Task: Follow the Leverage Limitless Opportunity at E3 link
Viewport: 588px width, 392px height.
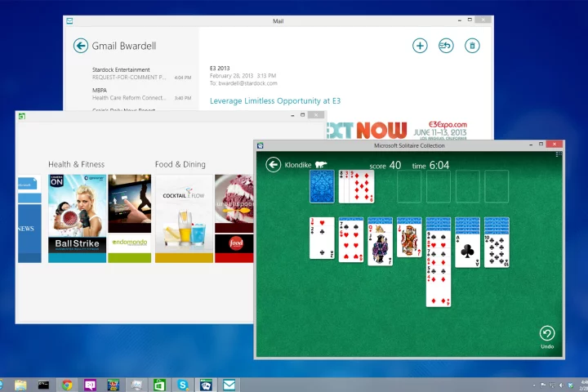Action: point(275,101)
